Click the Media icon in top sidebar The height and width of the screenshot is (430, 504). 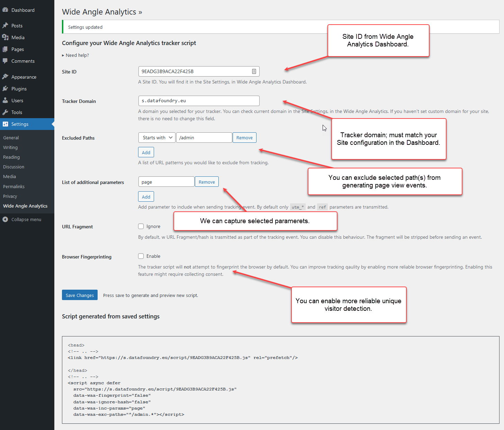pos(5,37)
